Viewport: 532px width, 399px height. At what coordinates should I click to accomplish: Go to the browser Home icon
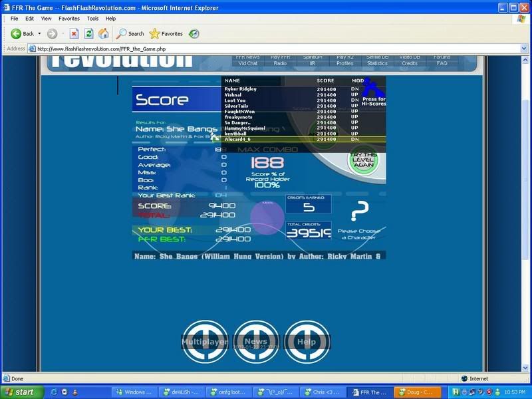tap(103, 33)
